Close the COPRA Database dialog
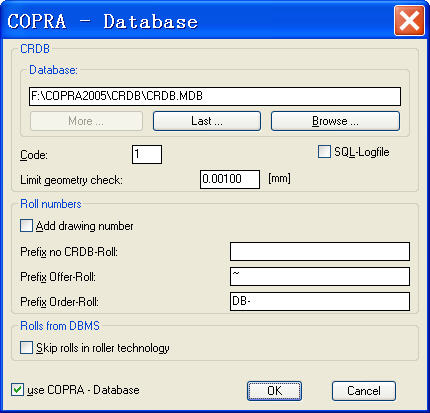Image resolution: width=430 pixels, height=413 pixels. click(409, 21)
